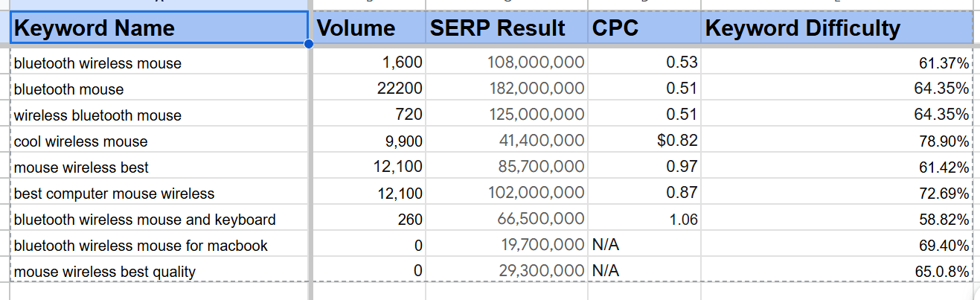This screenshot has width=980, height=300.
Task: Select the "bluetooth wireless mouse for macbook" cell
Action: click(159, 246)
